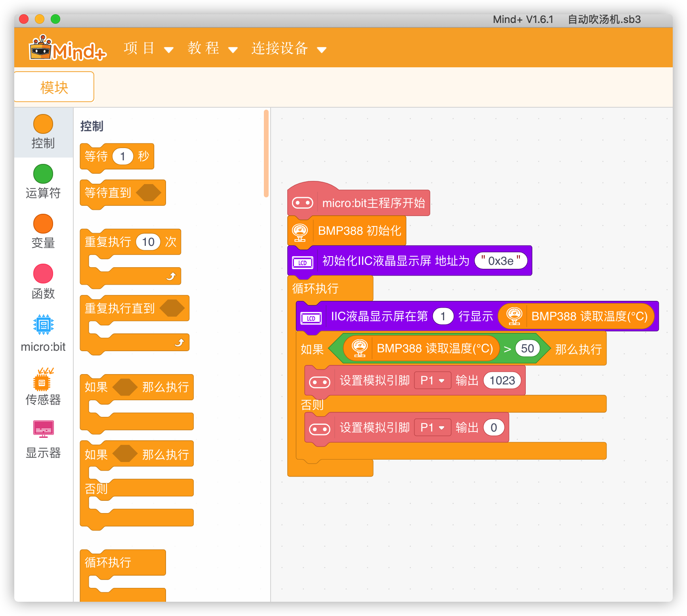Viewport: 687px width, 616px height.
Task: Click micro:bit icon on 输出 0 block
Action: (x=320, y=429)
